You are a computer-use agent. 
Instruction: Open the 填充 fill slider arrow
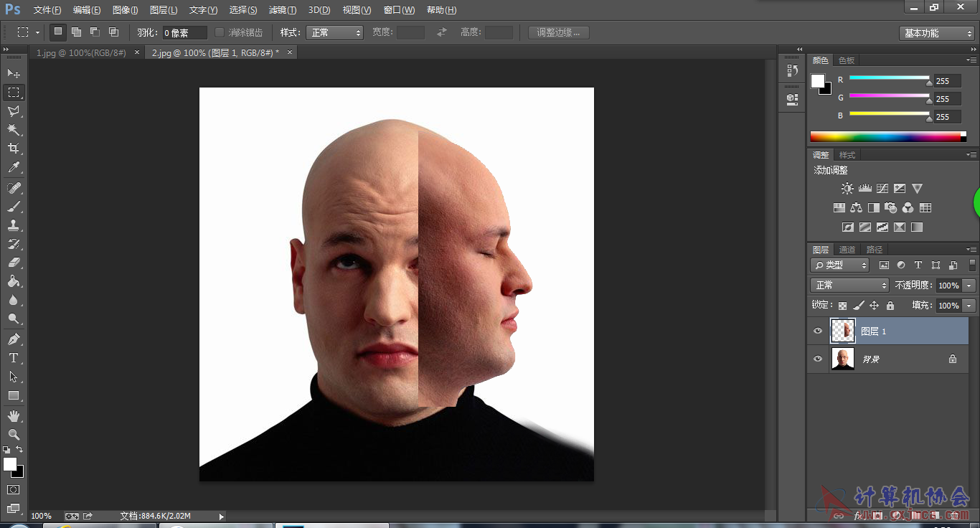click(969, 306)
